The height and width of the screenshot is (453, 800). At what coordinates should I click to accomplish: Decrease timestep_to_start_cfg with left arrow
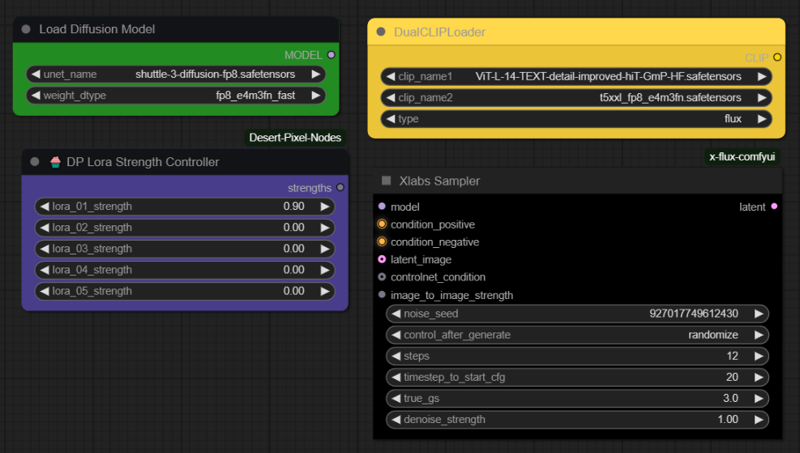coord(396,377)
